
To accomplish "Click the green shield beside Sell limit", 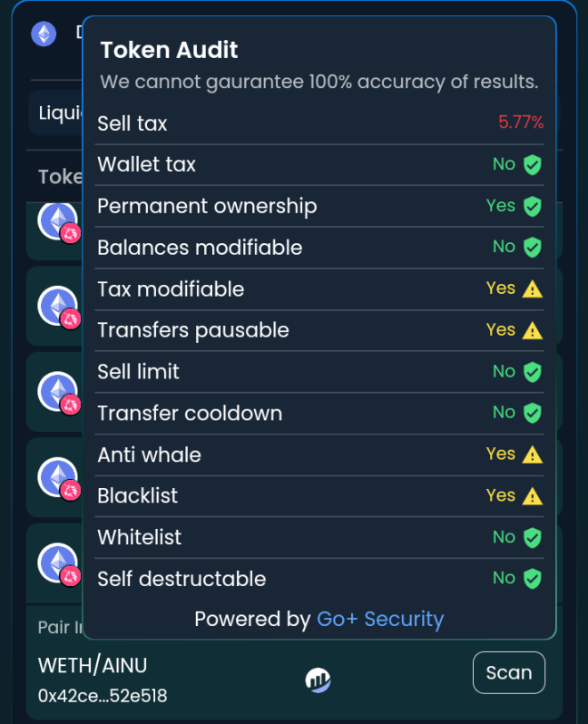I will (x=533, y=372).
